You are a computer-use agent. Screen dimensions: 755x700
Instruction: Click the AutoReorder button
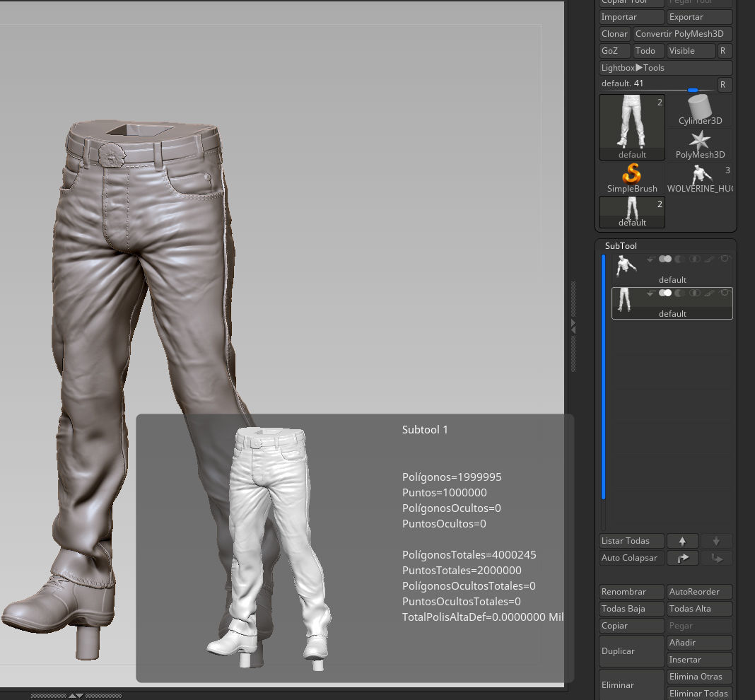[700, 592]
